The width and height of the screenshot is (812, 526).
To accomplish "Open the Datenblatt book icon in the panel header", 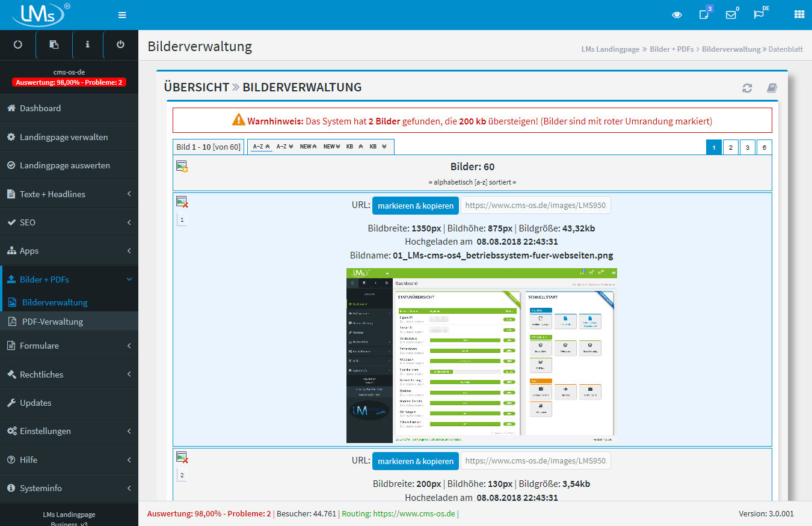I will pyautogui.click(x=772, y=88).
